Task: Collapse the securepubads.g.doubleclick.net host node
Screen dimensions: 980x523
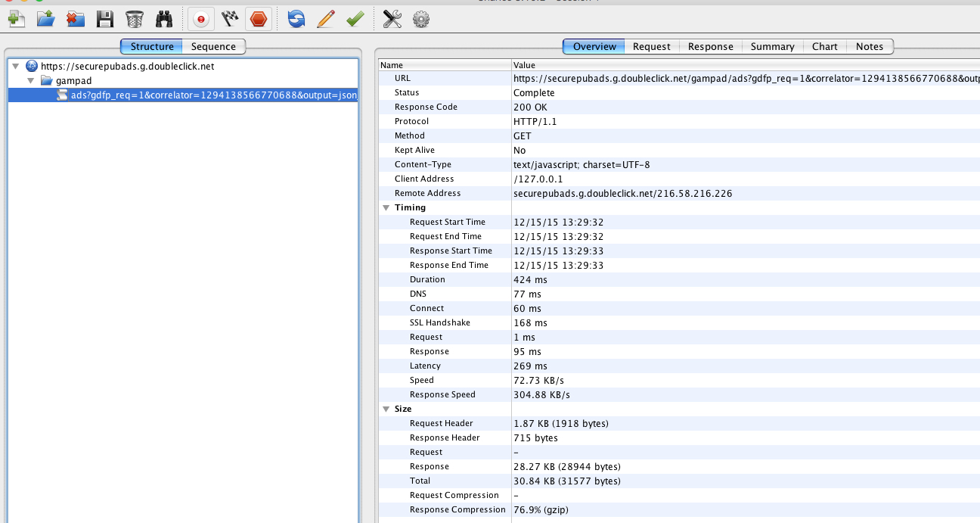Action: pyautogui.click(x=15, y=66)
